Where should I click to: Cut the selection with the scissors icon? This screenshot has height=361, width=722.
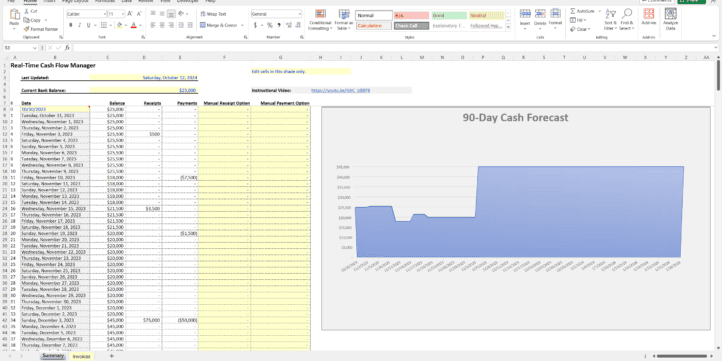click(27, 11)
